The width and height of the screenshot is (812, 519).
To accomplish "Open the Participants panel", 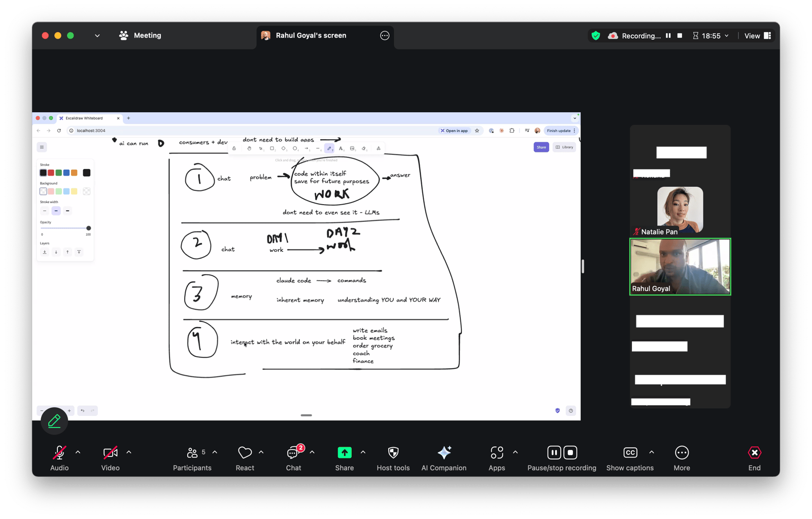I will pos(192,452).
